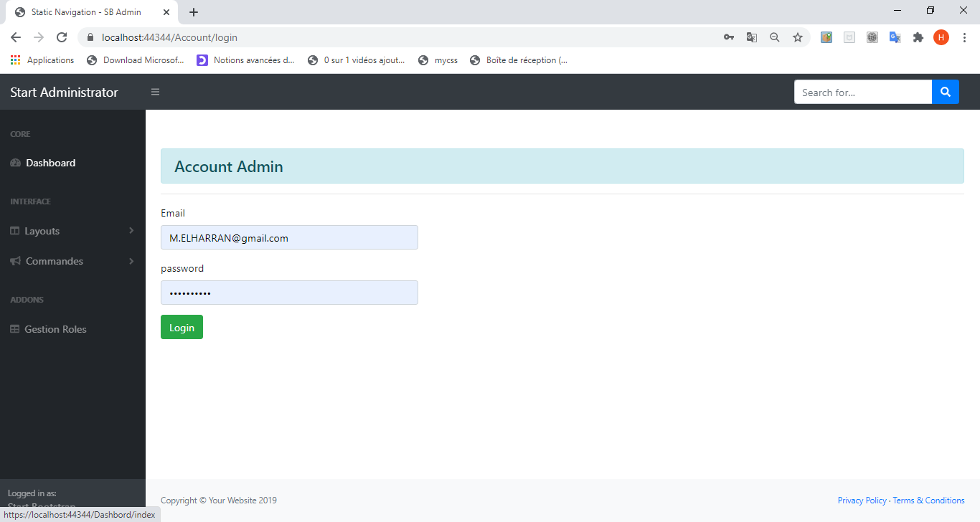Click the Gestion Roles table icon
The image size is (980, 522).
pyautogui.click(x=14, y=328)
